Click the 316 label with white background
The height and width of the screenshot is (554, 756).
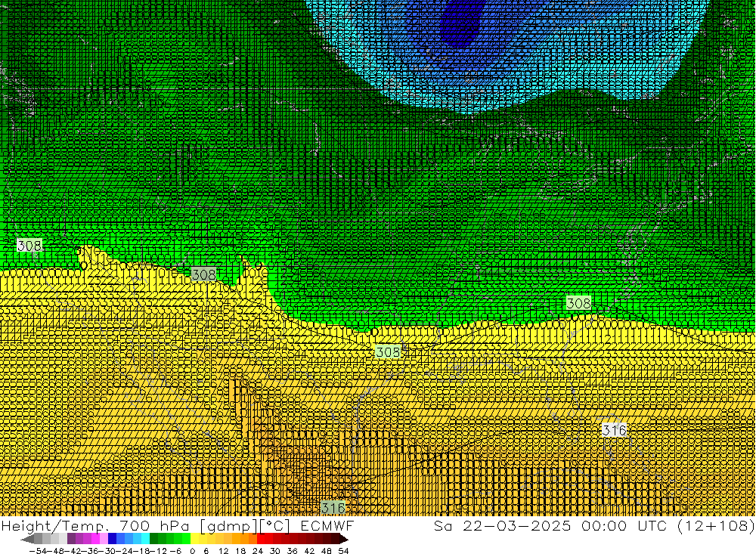[x=614, y=429]
